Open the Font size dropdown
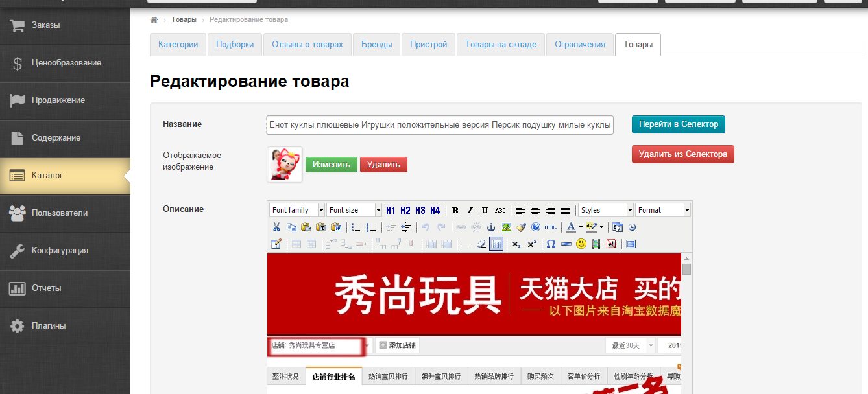Viewport: 868px width, 394px height. pyautogui.click(x=354, y=211)
